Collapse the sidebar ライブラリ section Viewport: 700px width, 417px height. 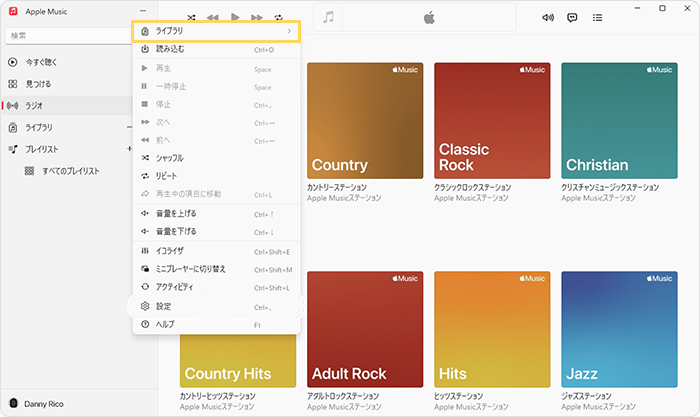(129, 128)
